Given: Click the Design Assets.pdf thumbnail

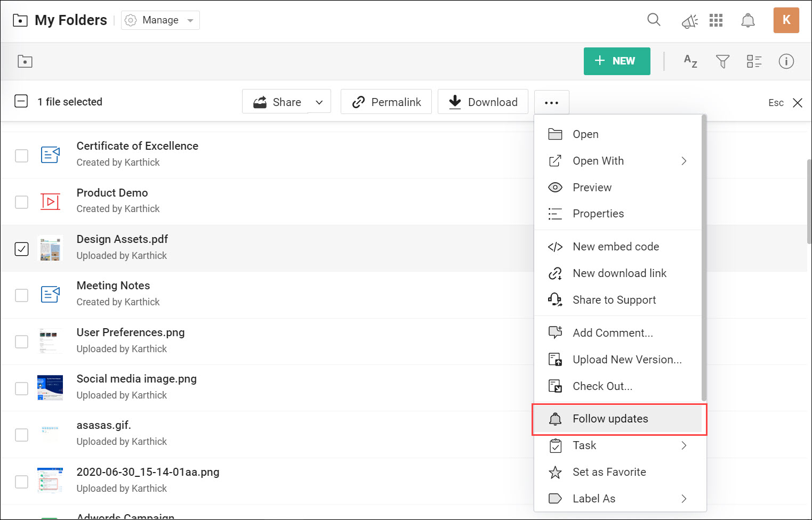Looking at the screenshot, I should pos(50,248).
